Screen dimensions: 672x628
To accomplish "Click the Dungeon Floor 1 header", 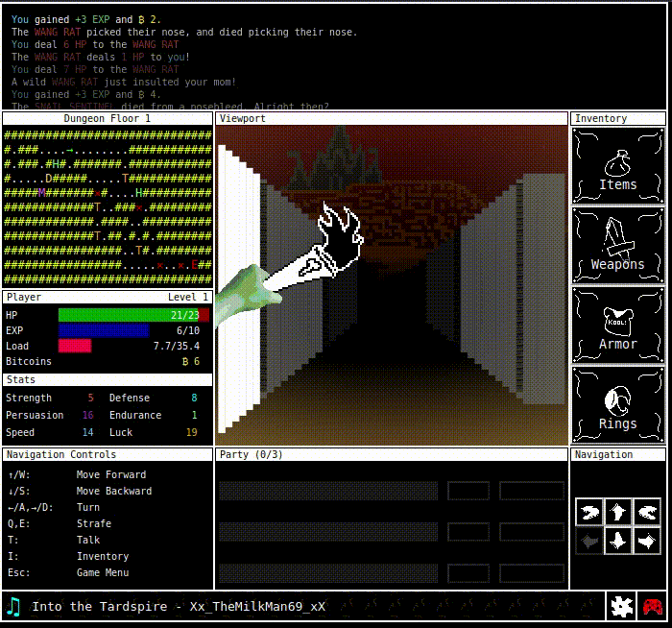I will (x=108, y=119).
